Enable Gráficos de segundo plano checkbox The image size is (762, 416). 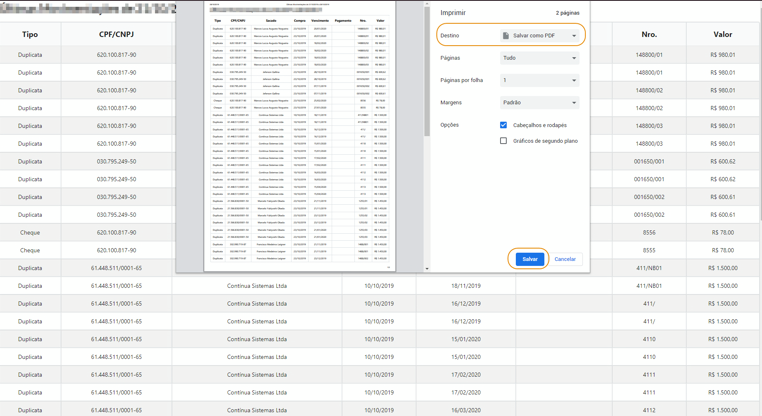click(503, 140)
